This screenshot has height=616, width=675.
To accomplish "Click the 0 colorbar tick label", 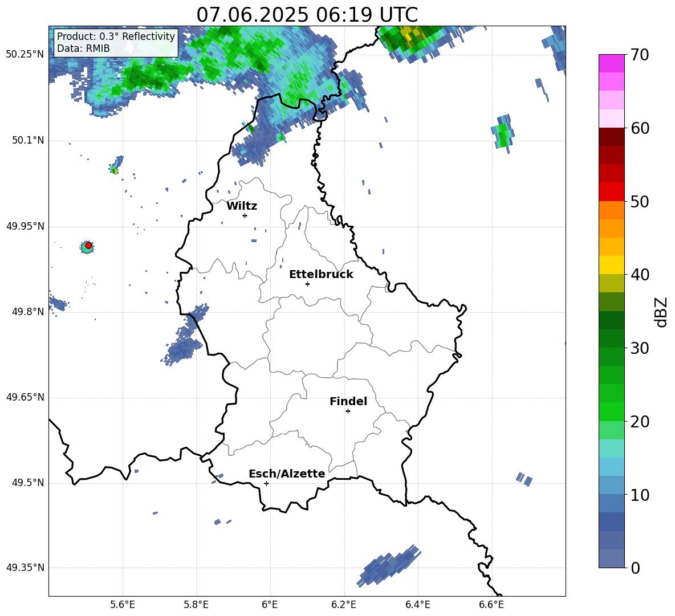I will pyautogui.click(x=635, y=568).
